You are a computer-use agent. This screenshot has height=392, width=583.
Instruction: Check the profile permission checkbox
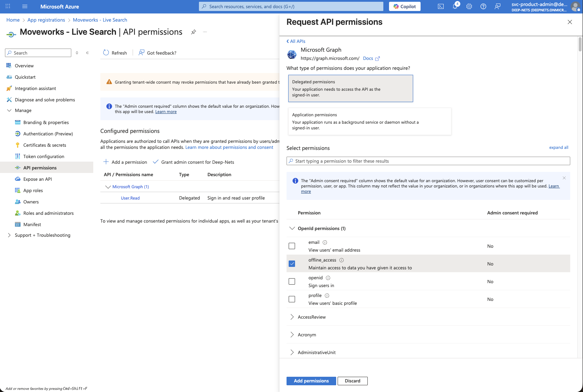292,299
